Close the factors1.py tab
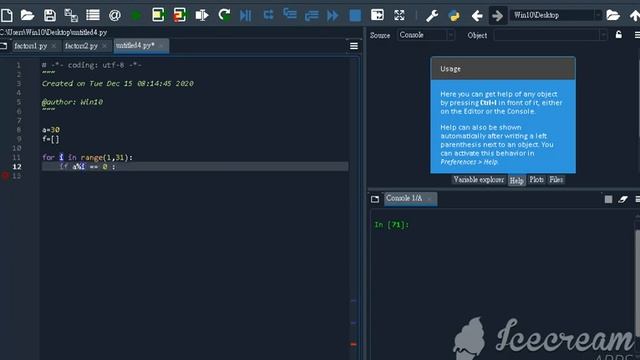The height and width of the screenshot is (360, 640). pyautogui.click(x=54, y=46)
